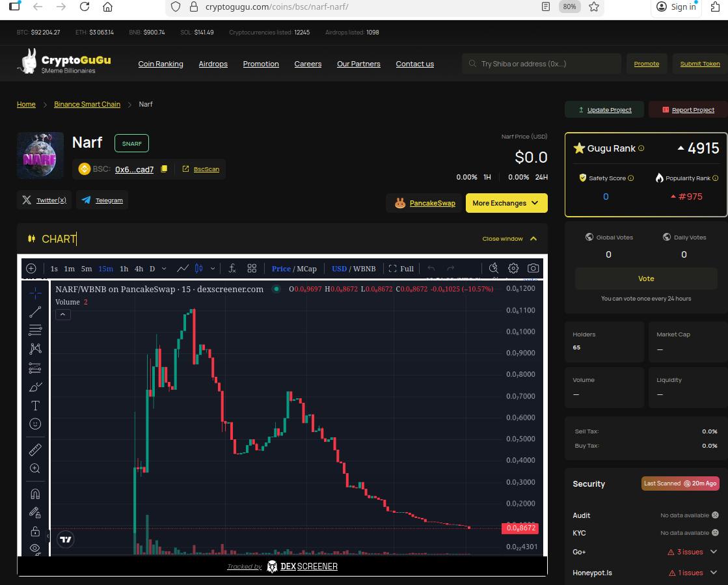Screen dimensions: 728x585
Task: Open the Indicators fx panel
Action: coord(232,268)
